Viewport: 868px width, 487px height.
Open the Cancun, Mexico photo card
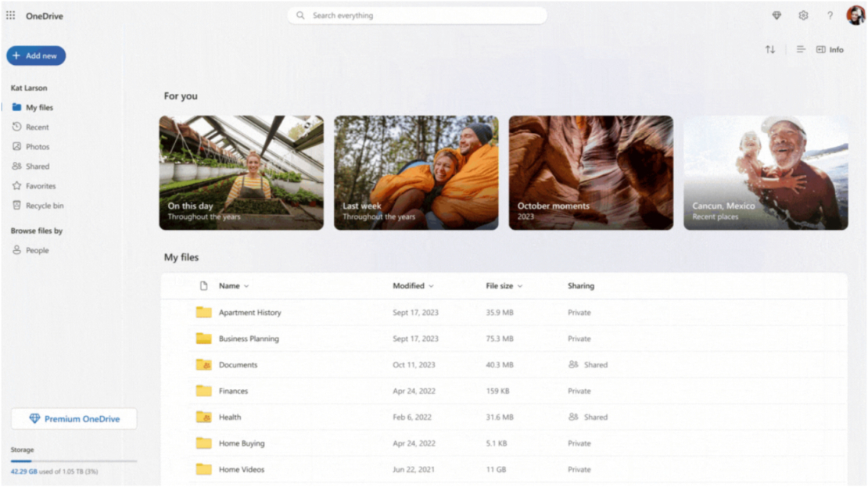tap(766, 173)
